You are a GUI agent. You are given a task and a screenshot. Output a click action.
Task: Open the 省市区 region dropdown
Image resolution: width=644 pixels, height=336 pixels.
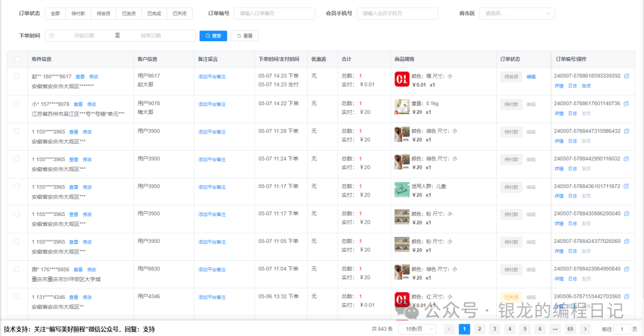[517, 14]
